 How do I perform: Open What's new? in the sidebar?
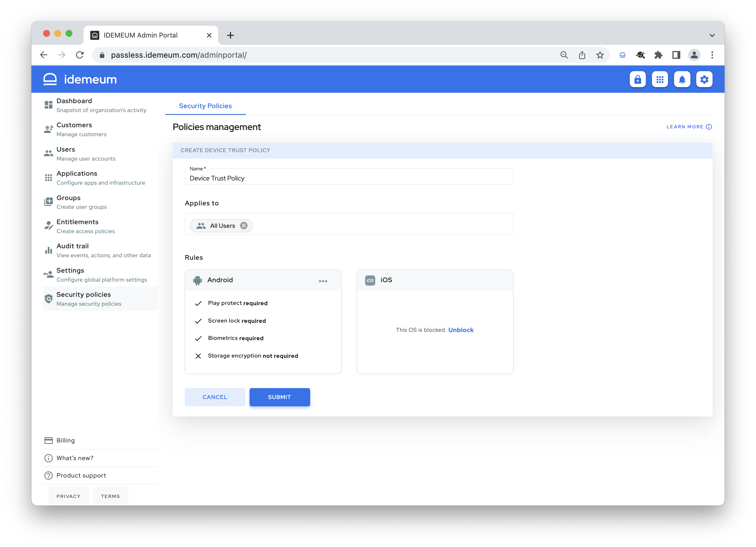100,458
